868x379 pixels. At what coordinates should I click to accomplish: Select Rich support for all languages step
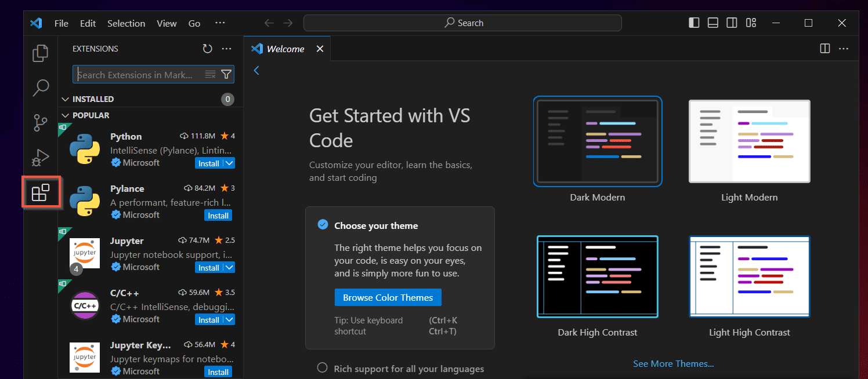click(x=400, y=368)
